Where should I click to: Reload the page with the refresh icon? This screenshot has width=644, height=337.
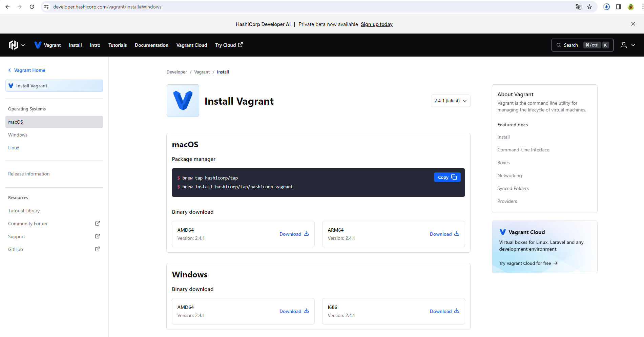pyautogui.click(x=32, y=7)
